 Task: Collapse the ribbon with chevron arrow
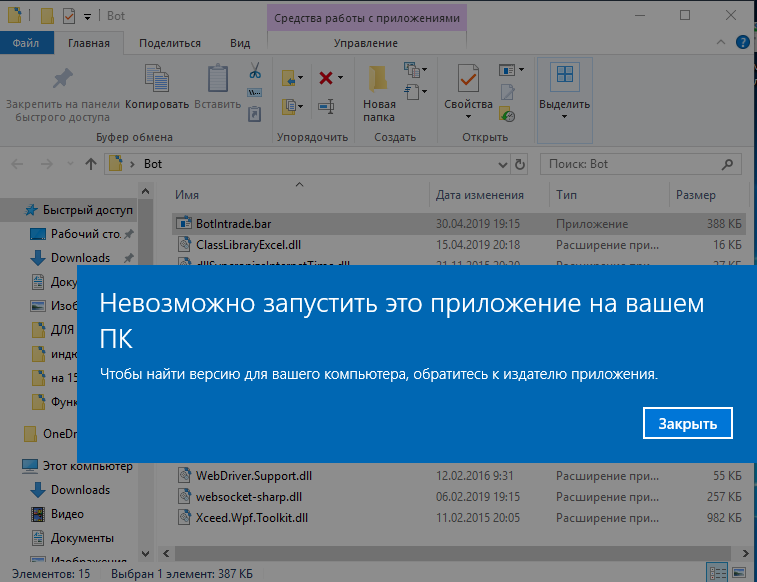(x=721, y=42)
